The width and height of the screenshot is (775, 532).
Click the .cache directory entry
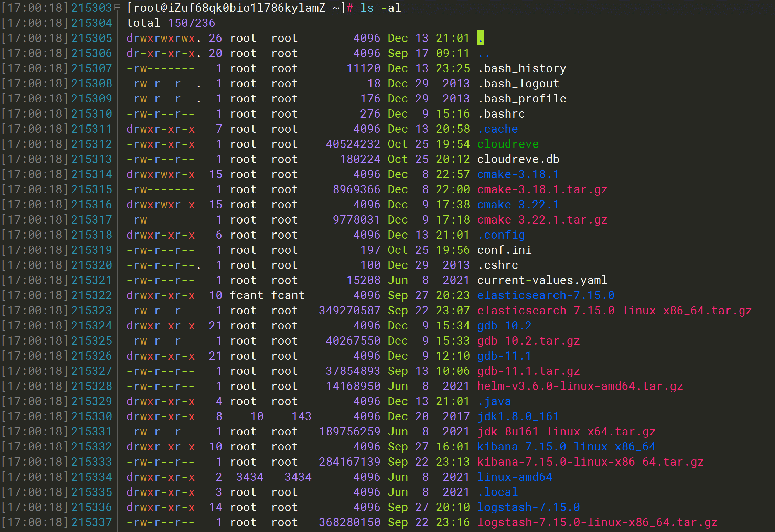[x=497, y=129]
